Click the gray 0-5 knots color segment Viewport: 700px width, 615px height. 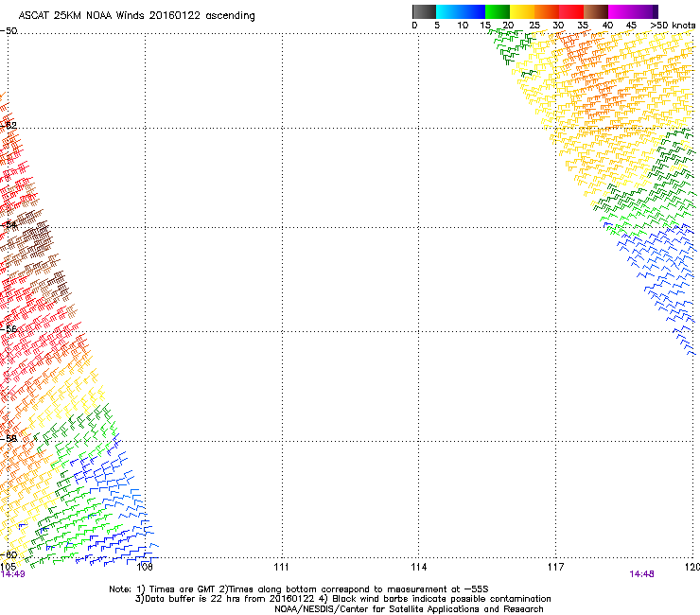(x=424, y=11)
